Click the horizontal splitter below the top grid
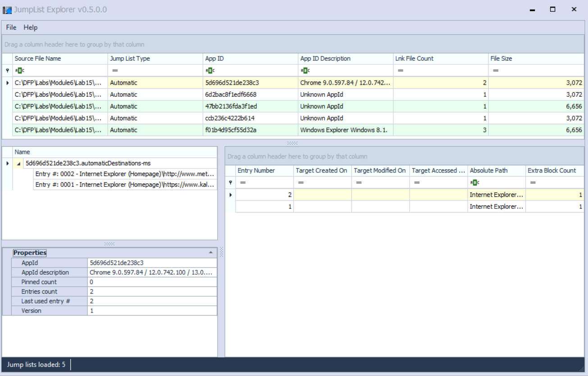 292,143
